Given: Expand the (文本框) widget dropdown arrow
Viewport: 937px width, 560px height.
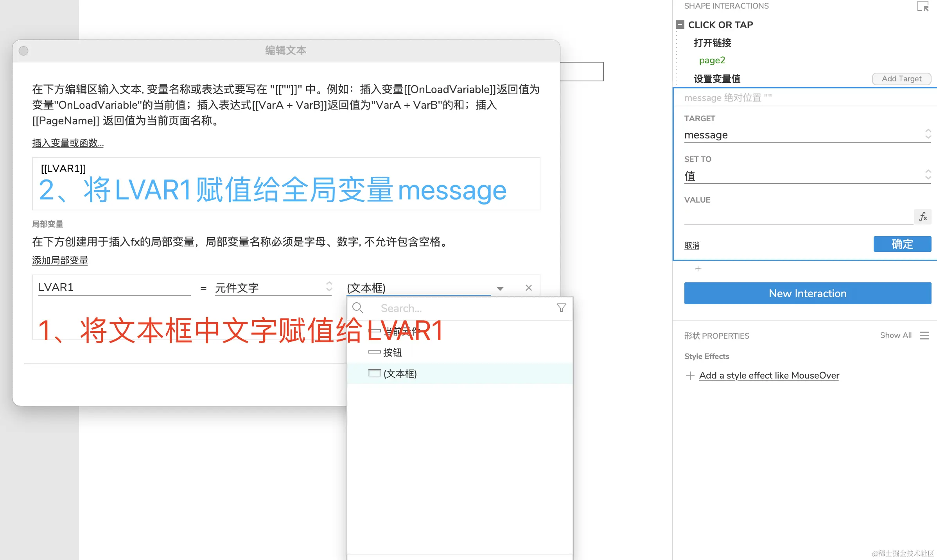Looking at the screenshot, I should [500, 289].
